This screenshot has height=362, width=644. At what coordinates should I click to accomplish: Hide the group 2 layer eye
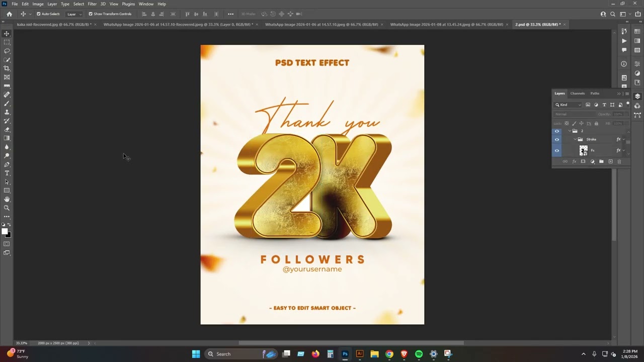[556, 131]
